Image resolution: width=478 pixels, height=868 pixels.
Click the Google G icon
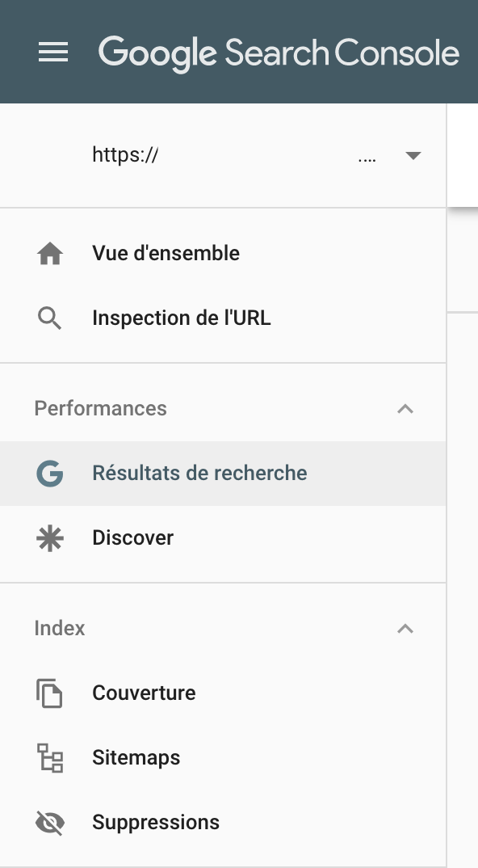coord(50,474)
